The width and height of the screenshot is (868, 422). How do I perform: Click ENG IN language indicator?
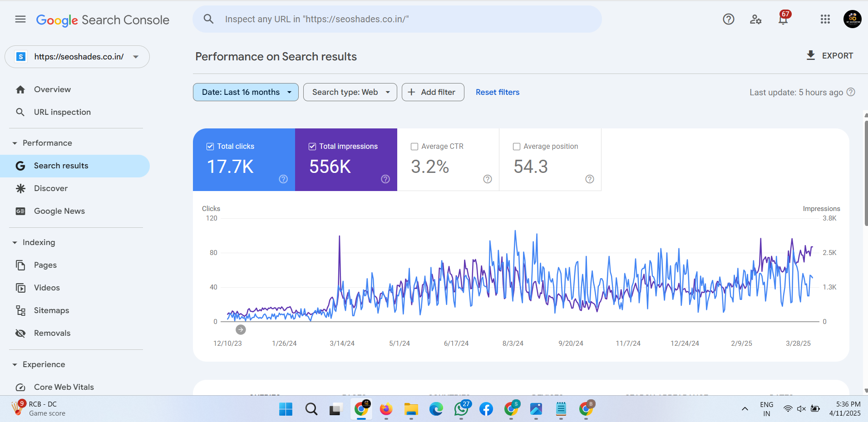click(x=767, y=409)
